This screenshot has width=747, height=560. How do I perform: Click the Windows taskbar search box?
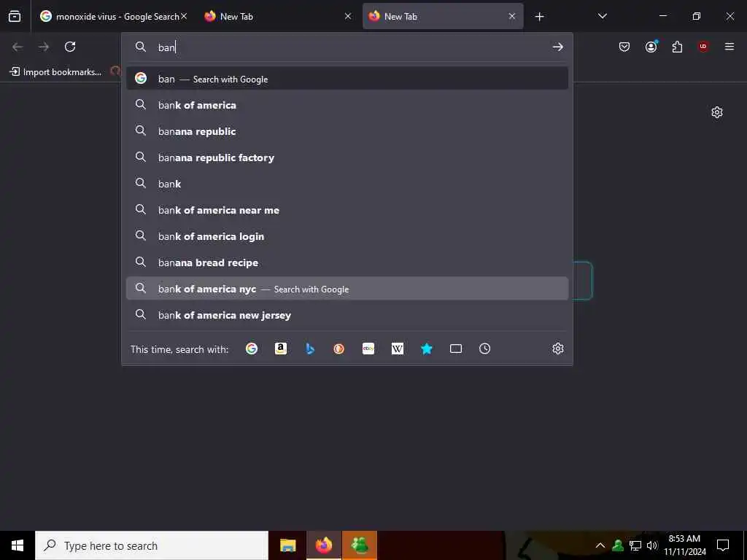pyautogui.click(x=152, y=545)
